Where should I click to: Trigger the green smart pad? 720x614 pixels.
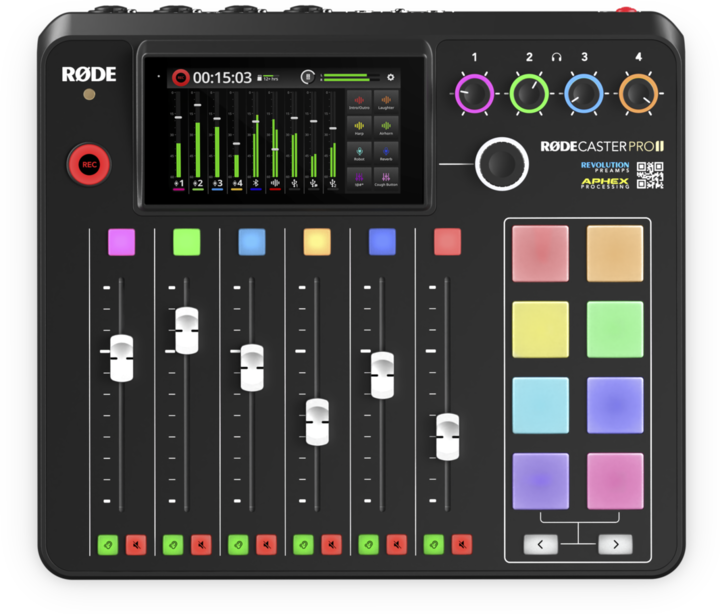coord(615,329)
